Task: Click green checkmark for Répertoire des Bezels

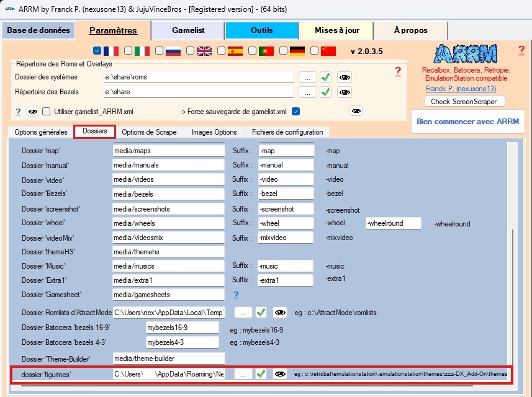Action: [x=325, y=92]
